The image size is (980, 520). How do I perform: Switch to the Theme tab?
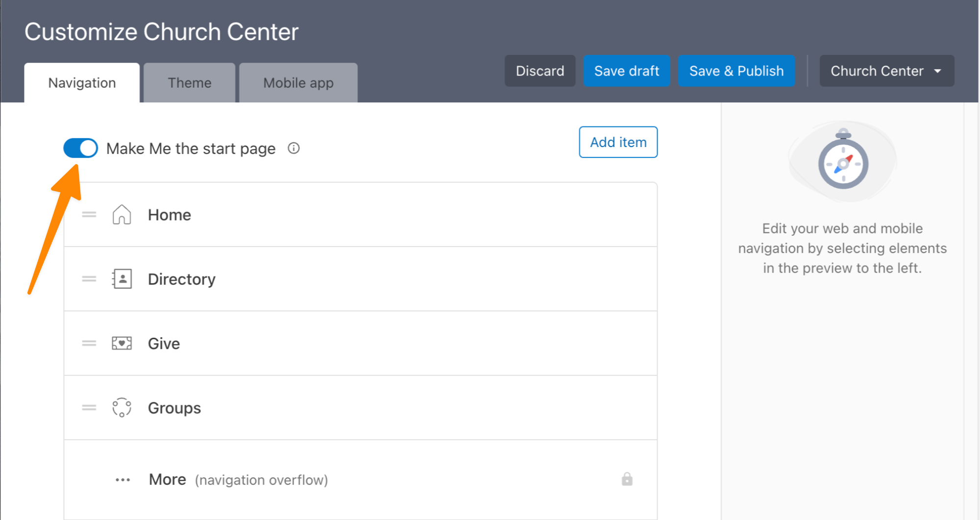click(x=190, y=83)
